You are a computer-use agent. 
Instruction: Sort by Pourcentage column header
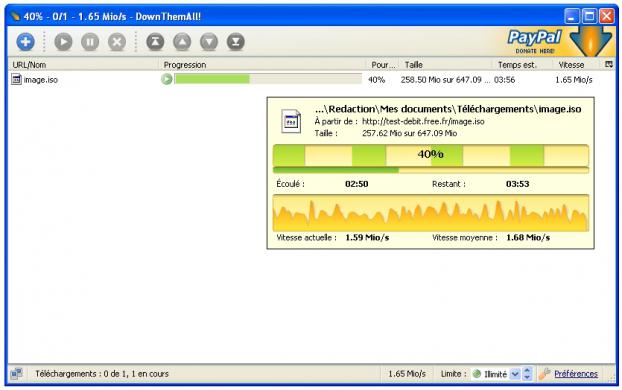click(x=382, y=65)
